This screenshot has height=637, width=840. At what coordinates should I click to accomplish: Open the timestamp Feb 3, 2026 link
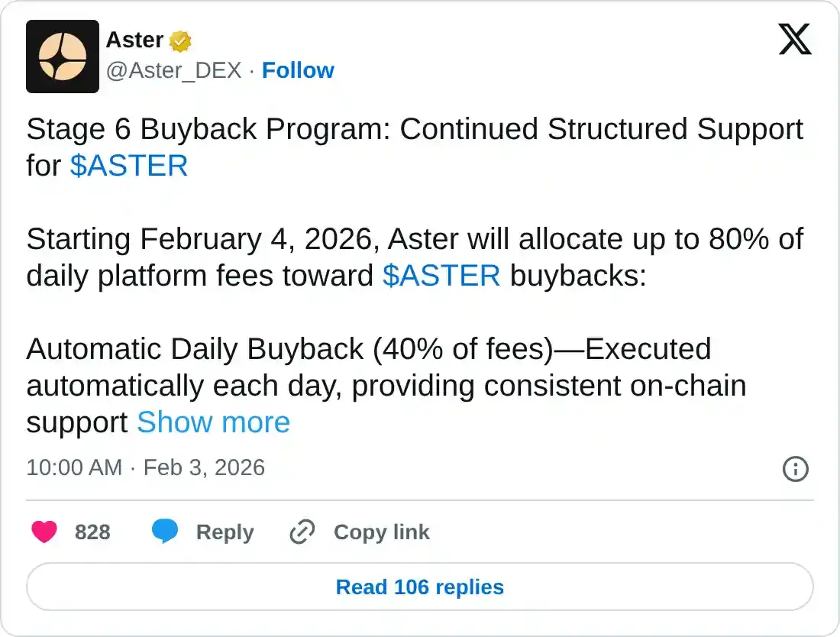[202, 467]
